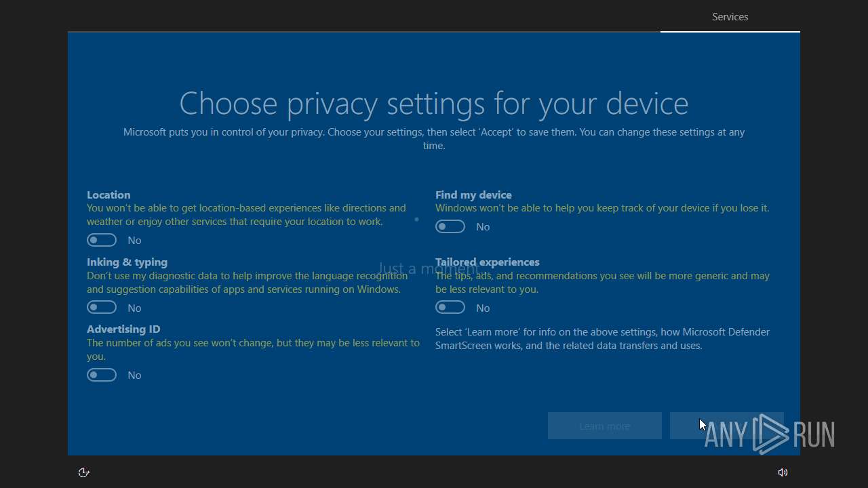This screenshot has width=868, height=488.
Task: Open the Ease of Access icon
Action: pos(84,472)
